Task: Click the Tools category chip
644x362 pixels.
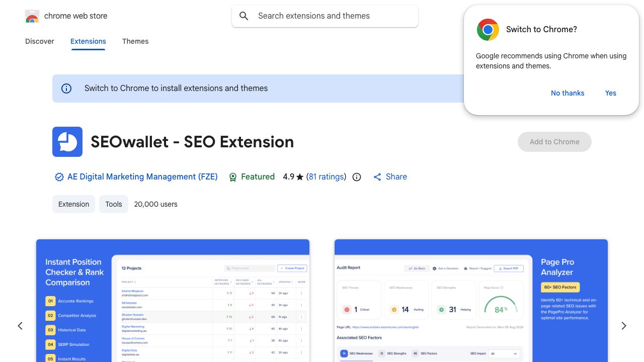Action: pos(114,204)
